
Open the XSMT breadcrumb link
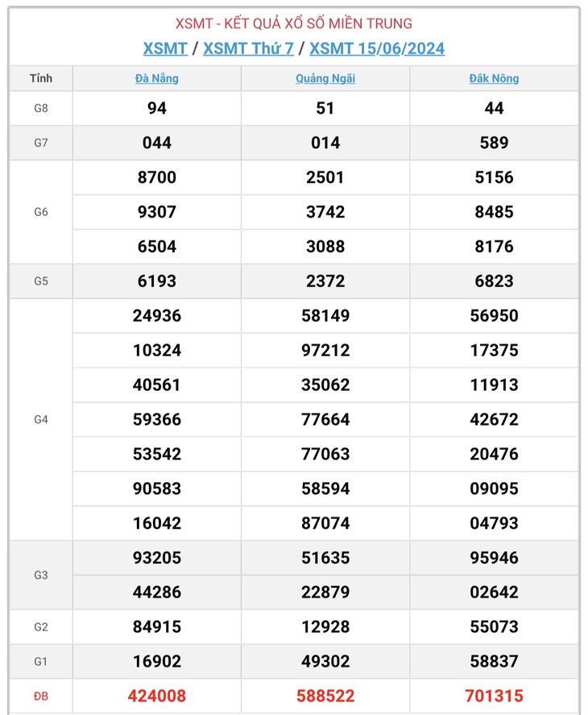pos(165,48)
